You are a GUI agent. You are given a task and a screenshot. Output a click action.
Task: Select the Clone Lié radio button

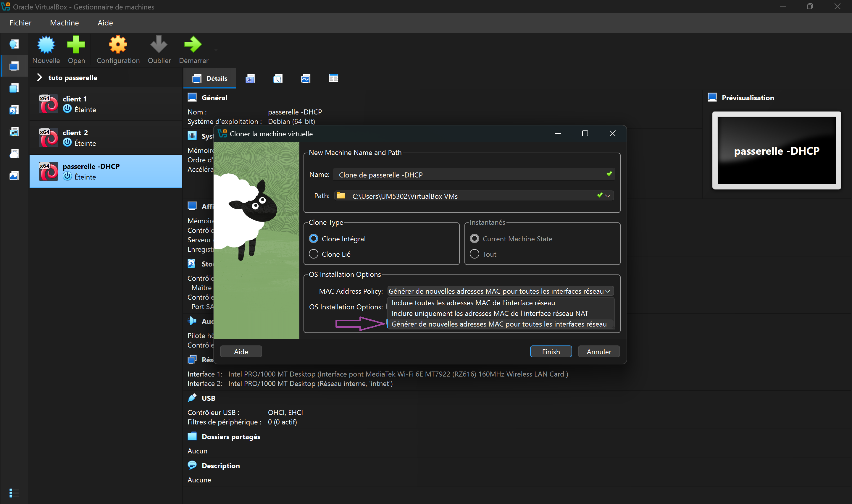(313, 254)
